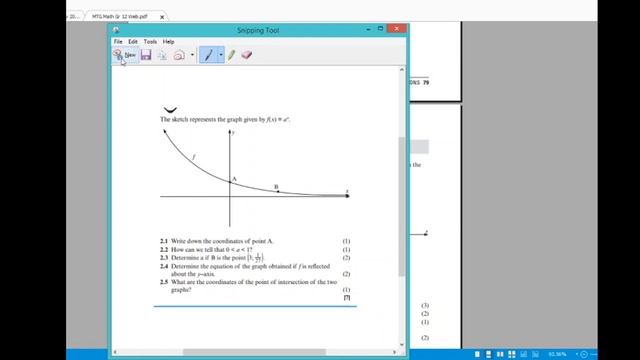Click the scroll left arrow in Snipping Tool
This screenshot has height=360, width=640.
point(115,352)
